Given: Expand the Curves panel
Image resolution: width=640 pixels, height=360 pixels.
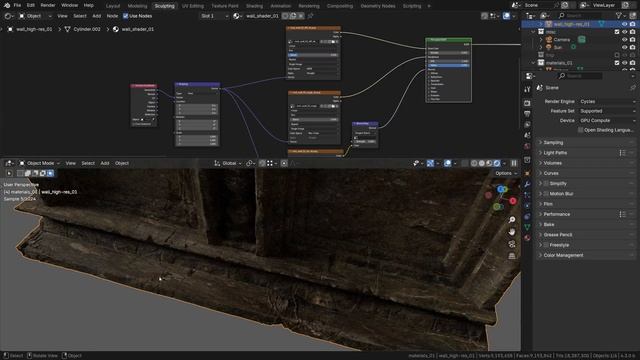Looking at the screenshot, I should click(586, 173).
